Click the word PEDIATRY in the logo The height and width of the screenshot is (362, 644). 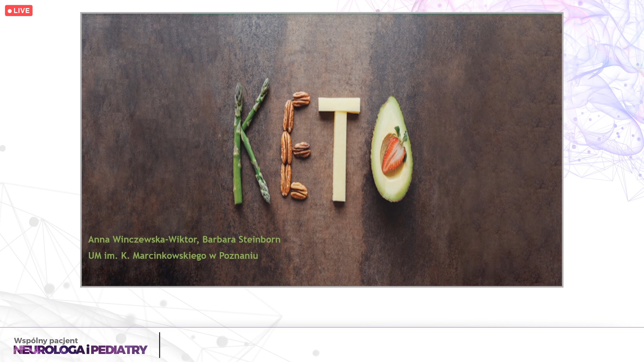coord(119,350)
